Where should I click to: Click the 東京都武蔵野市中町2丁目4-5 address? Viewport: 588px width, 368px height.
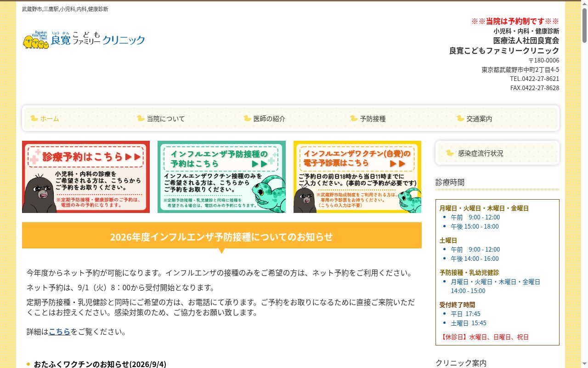tap(520, 70)
